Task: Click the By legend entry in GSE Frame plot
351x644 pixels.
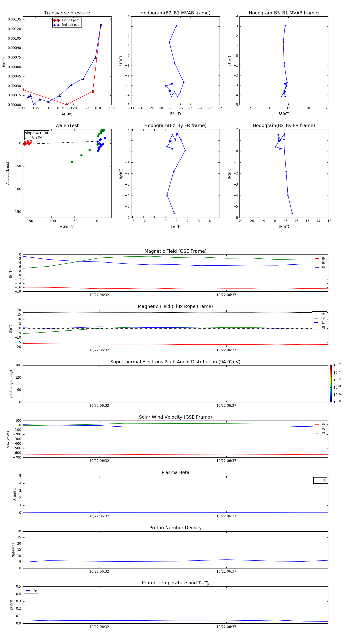Action: 320,263
